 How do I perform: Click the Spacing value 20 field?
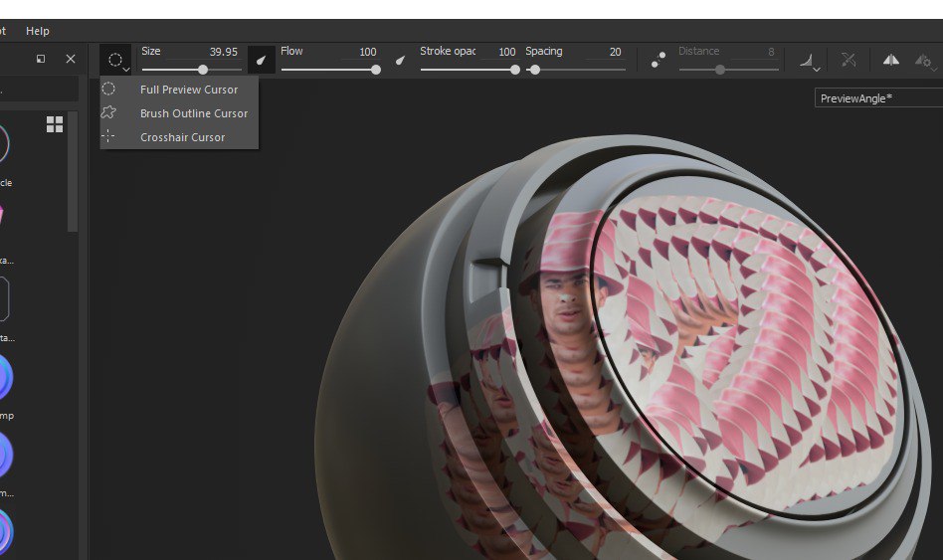tap(615, 53)
